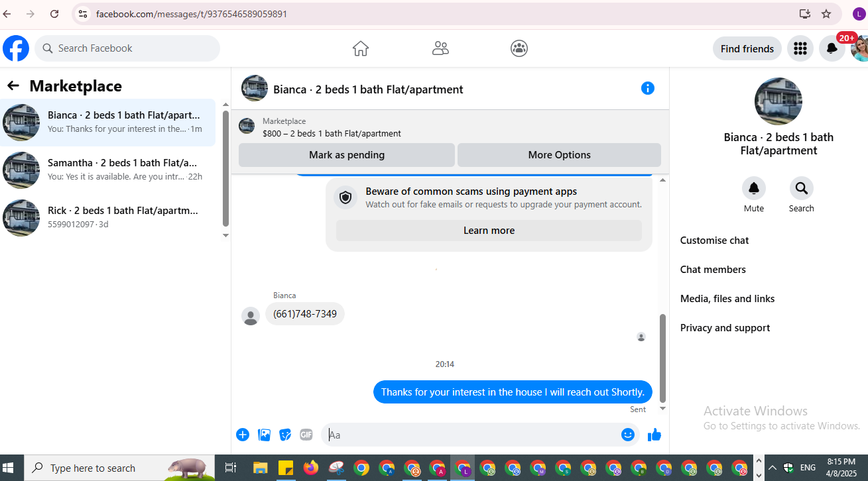Image resolution: width=868 pixels, height=481 pixels.
Task: Launch Firefox from the taskbar
Action: 310,468
